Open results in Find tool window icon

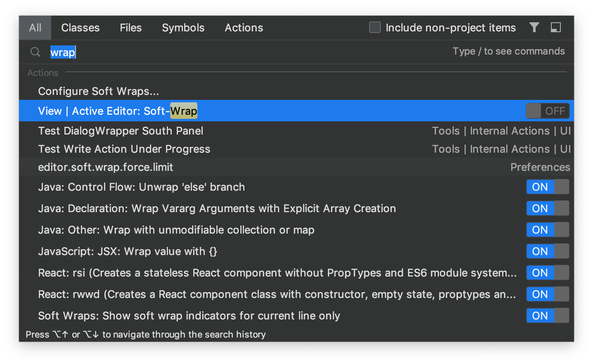[556, 27]
